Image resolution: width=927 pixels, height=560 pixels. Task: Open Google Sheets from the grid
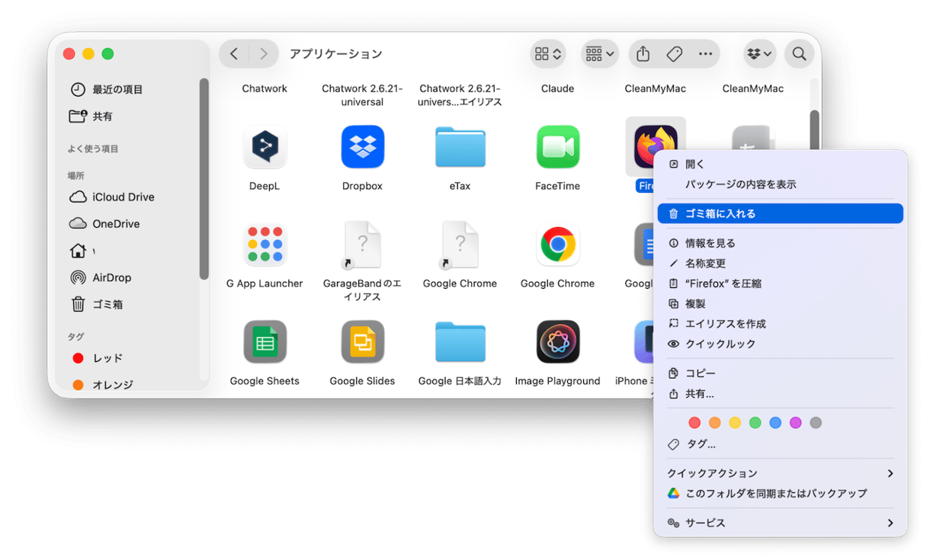(265, 341)
